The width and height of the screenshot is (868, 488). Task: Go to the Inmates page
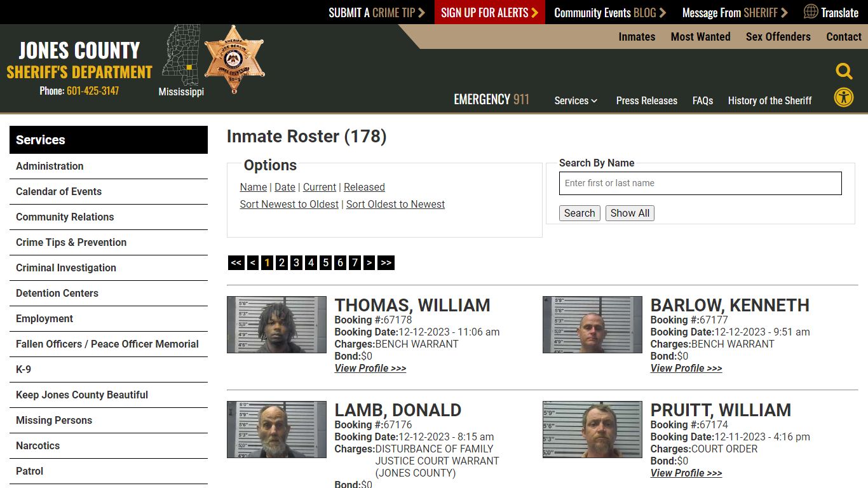pyautogui.click(x=637, y=37)
